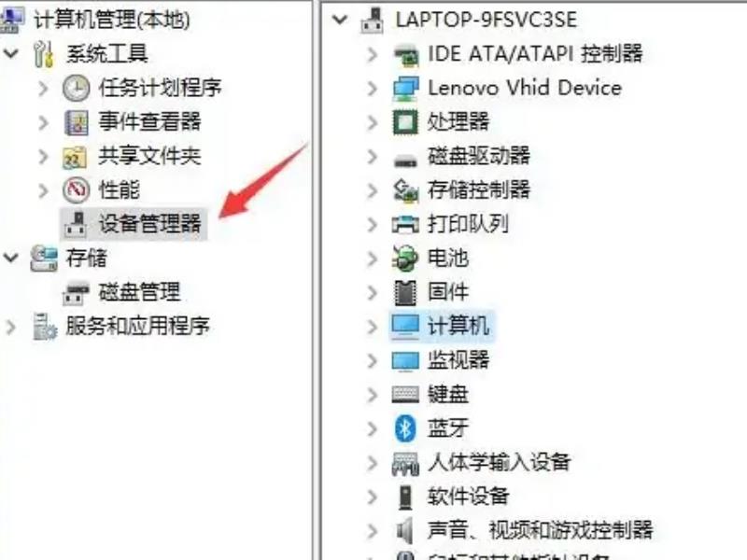
Task: Expand the 磁盘驱动器 disk drives node
Action: 372,157
